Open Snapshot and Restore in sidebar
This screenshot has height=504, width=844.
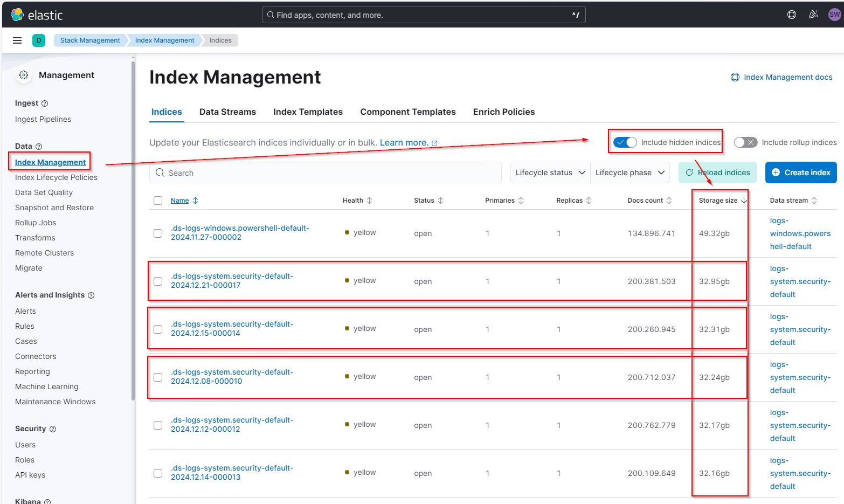pos(54,208)
